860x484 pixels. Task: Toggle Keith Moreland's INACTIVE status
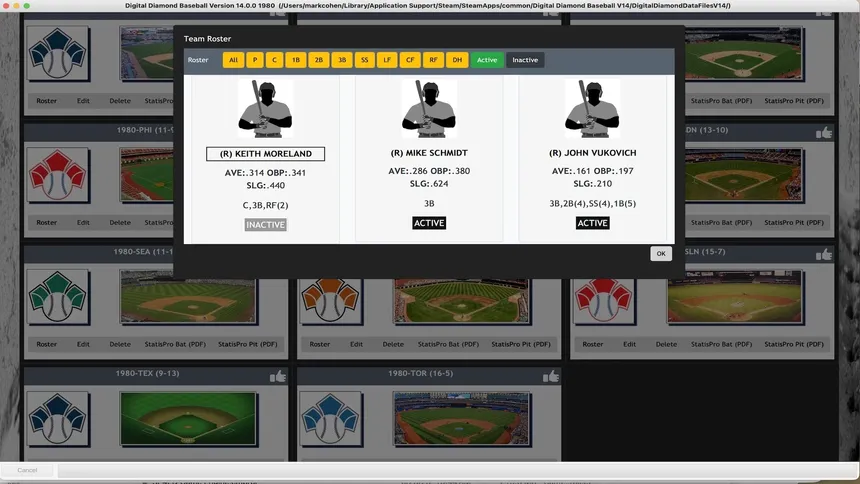point(265,224)
